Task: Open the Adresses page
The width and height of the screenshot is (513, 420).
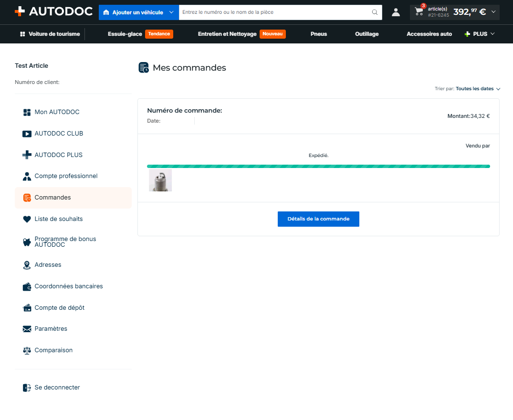Action: pyautogui.click(x=48, y=264)
